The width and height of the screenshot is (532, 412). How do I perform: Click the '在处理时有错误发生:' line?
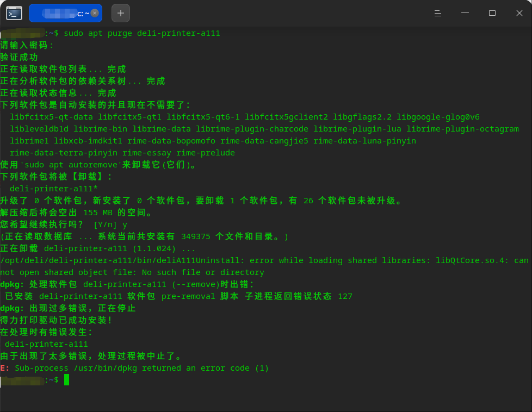pyautogui.click(x=46, y=332)
